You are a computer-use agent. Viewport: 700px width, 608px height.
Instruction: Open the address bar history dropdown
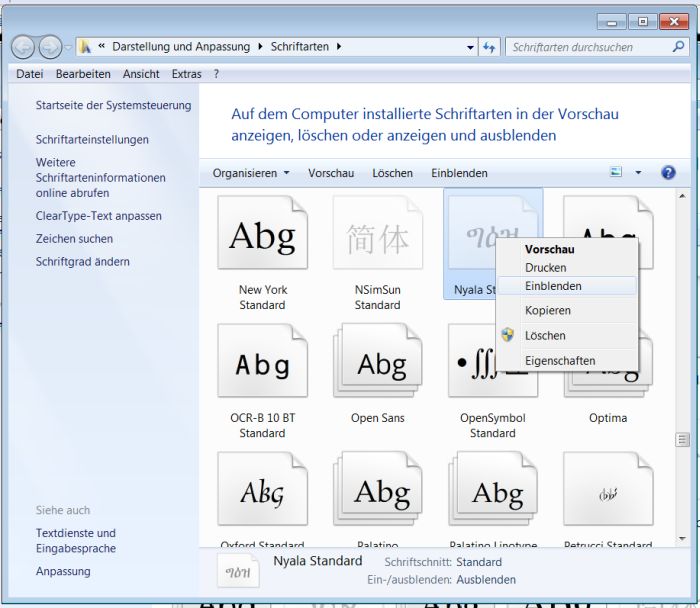[x=470, y=47]
